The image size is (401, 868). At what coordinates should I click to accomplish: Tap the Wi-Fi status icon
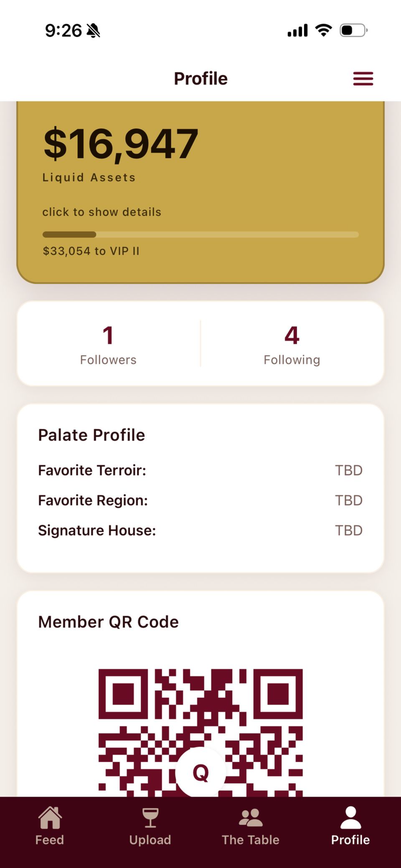point(324,30)
